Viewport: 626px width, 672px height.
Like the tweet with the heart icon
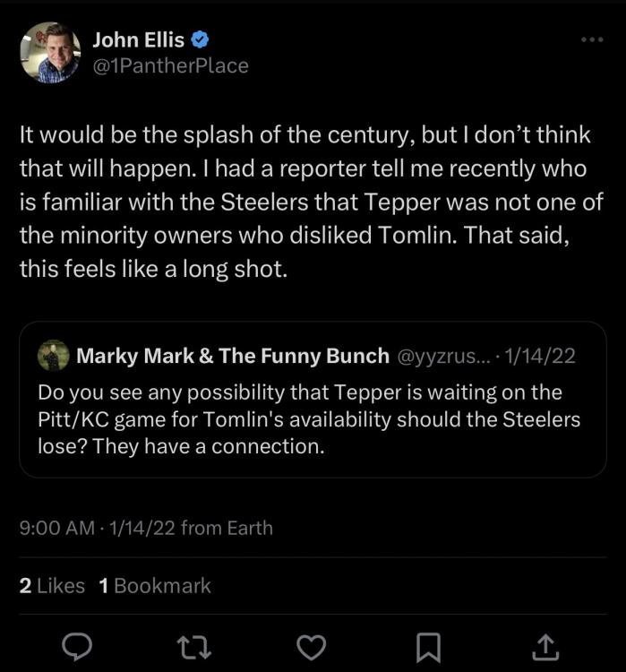(311, 646)
